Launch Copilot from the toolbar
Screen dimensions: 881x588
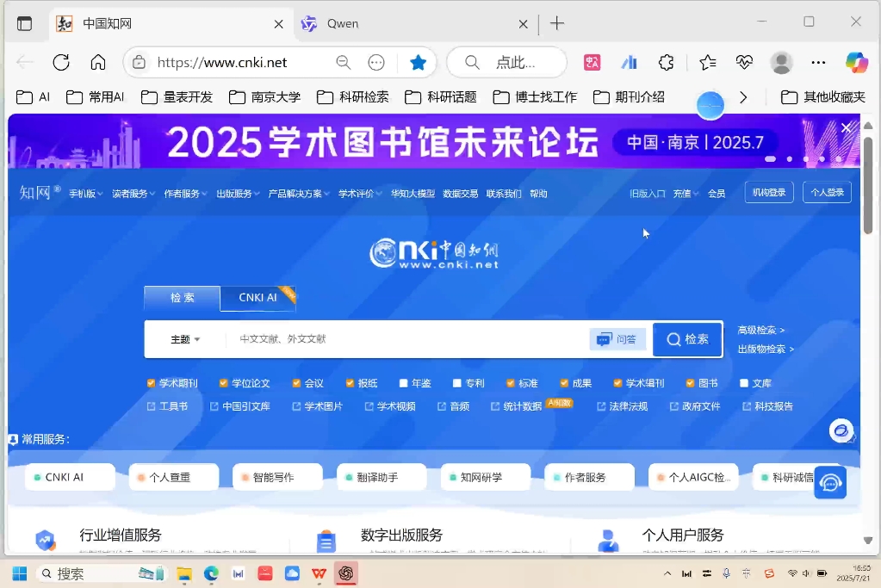pyautogui.click(x=856, y=62)
